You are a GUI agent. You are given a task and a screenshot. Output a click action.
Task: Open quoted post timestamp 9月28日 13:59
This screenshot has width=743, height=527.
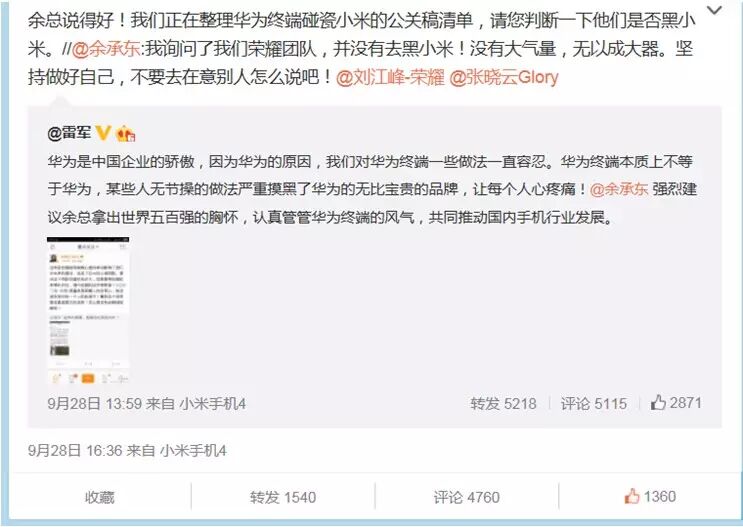point(95,404)
